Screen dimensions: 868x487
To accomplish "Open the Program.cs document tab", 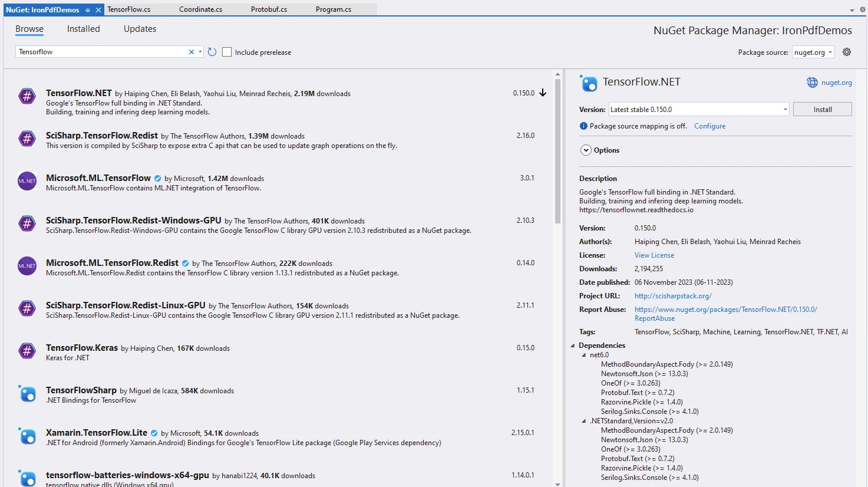I will coord(334,9).
